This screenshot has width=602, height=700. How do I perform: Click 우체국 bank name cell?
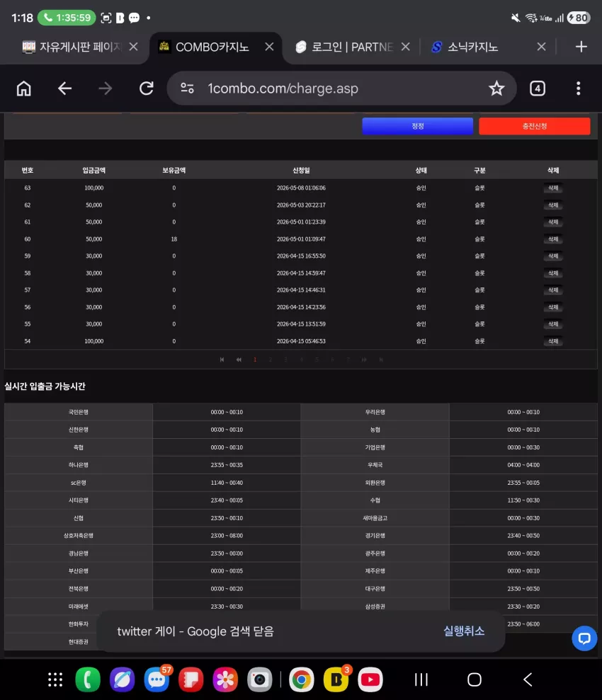pyautogui.click(x=375, y=465)
